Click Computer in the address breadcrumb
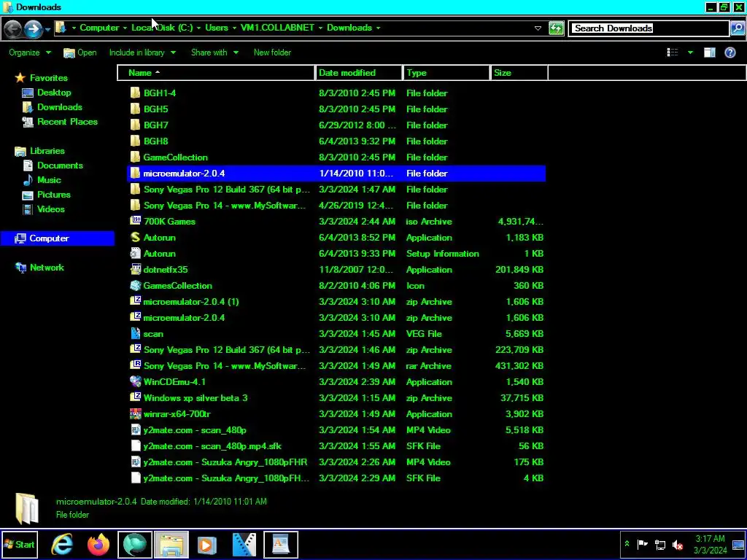 tap(99, 28)
